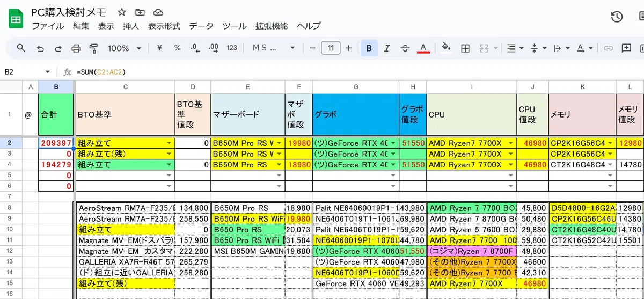
Task: Activate the paint format tool
Action: pos(94,48)
